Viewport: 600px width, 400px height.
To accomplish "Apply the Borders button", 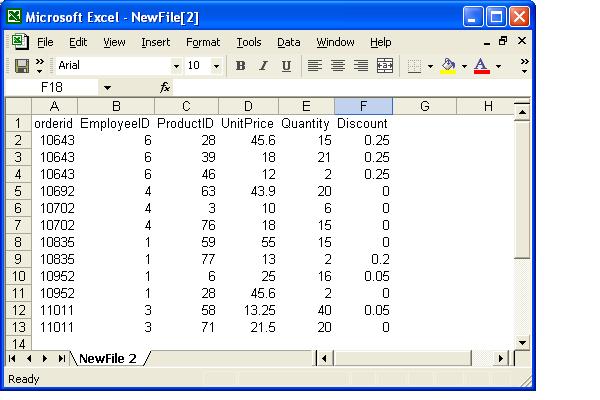I will [414, 66].
